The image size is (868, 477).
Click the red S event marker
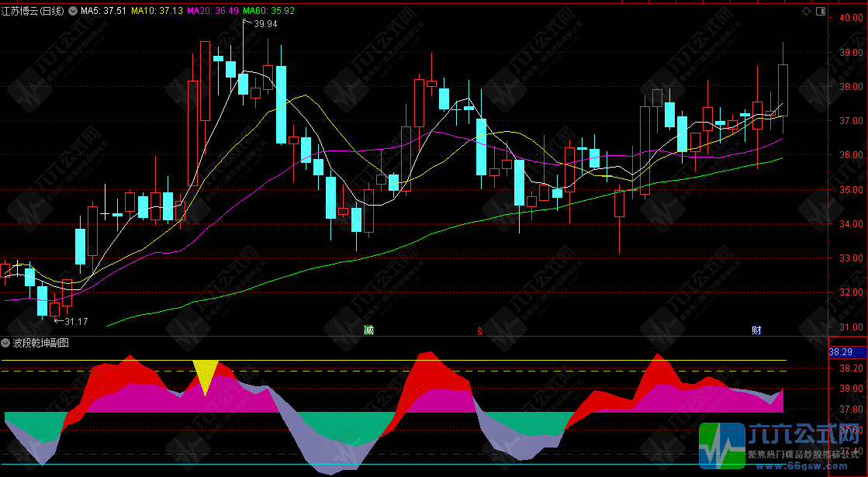[480, 331]
